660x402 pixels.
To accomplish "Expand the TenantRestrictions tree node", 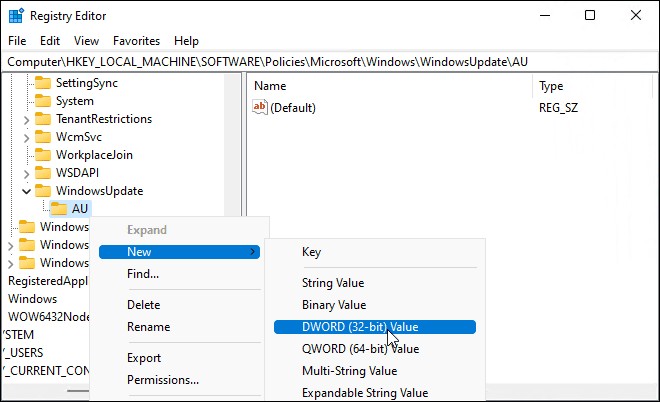I will click(26, 119).
